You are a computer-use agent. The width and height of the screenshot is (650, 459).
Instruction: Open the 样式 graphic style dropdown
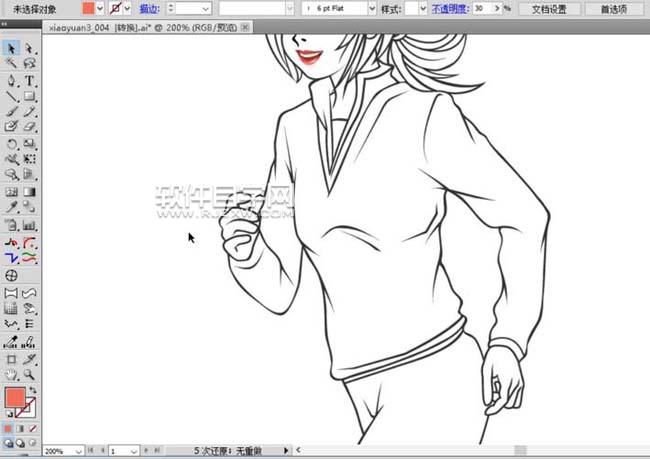423,8
